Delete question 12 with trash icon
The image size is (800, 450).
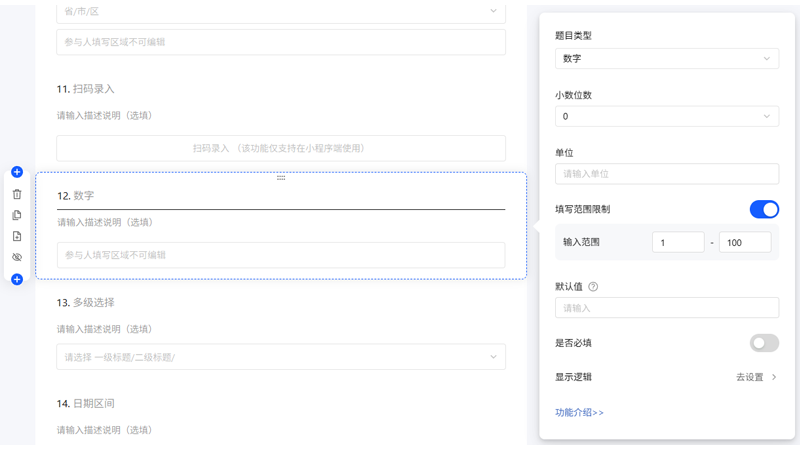coord(17,194)
